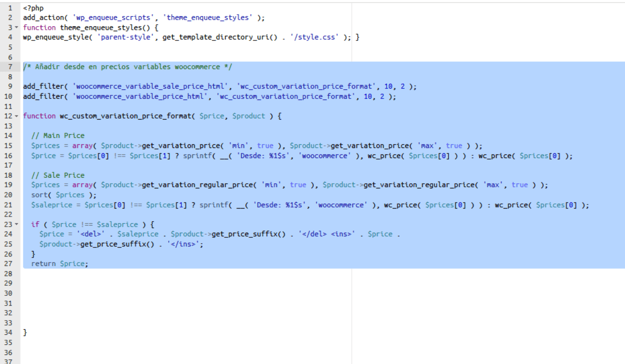The width and height of the screenshot is (625, 364).
Task: Collapse the theme_enqueue_styles function fold arrow
Action: [17, 28]
